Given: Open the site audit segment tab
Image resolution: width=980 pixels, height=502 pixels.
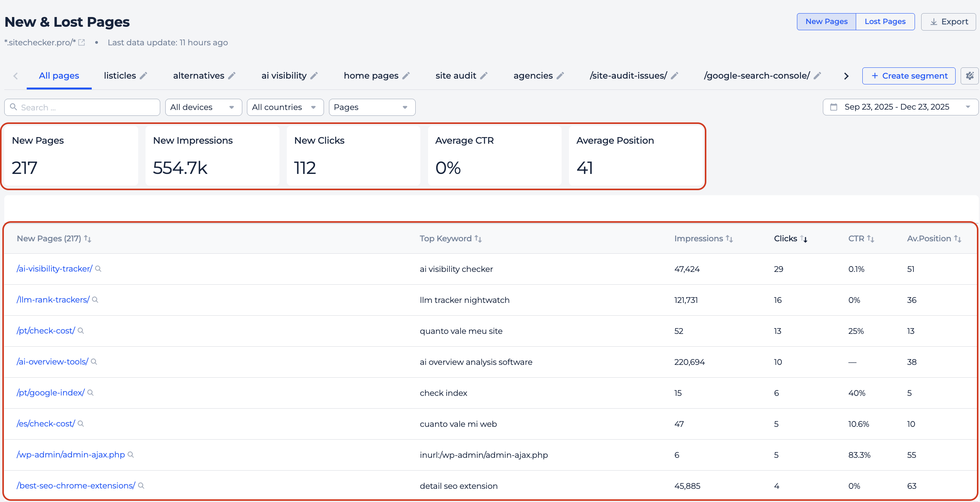Looking at the screenshot, I should click(x=456, y=76).
